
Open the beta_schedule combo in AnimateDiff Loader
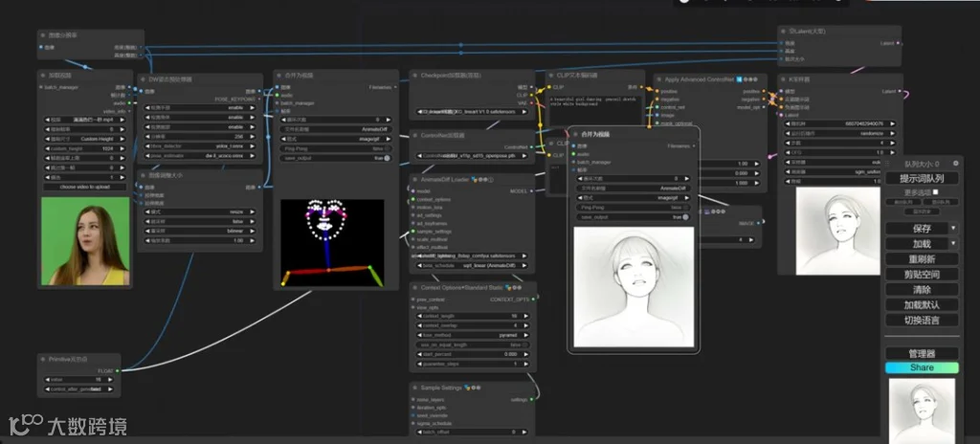(x=471, y=264)
